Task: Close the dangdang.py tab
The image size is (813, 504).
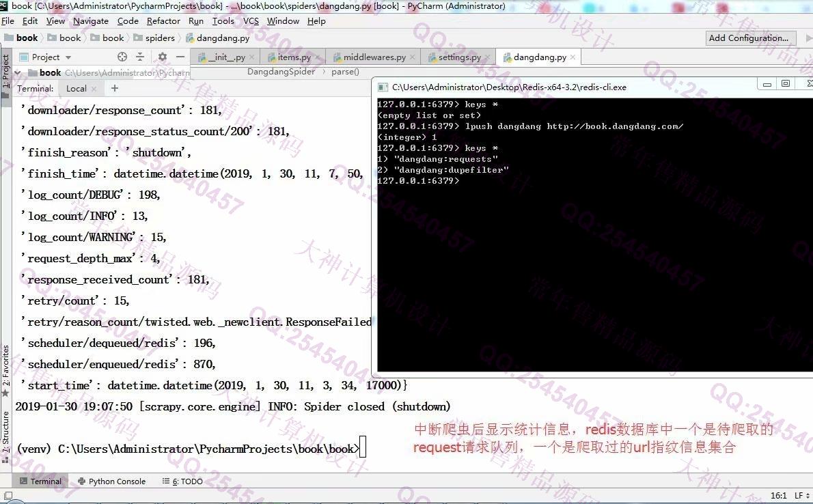Action: pos(573,57)
